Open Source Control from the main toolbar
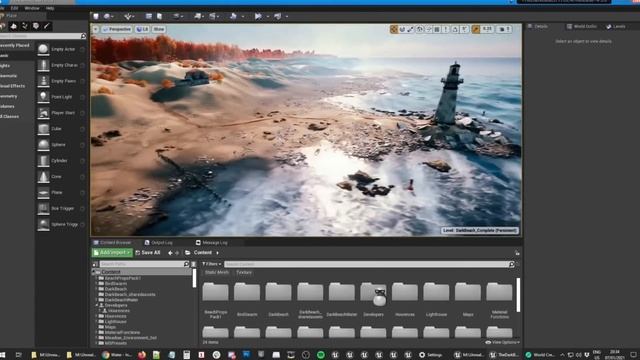640x360 pixels. tap(107, 16)
